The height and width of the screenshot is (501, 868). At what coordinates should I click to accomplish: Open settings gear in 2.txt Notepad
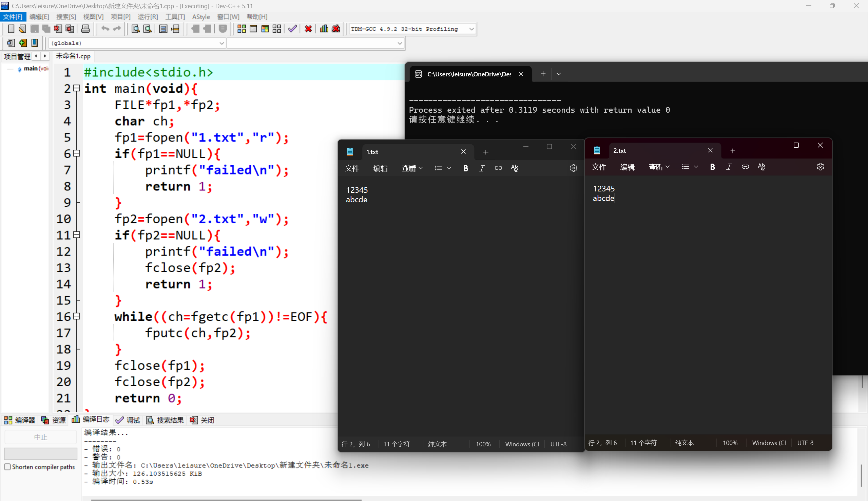click(x=820, y=167)
